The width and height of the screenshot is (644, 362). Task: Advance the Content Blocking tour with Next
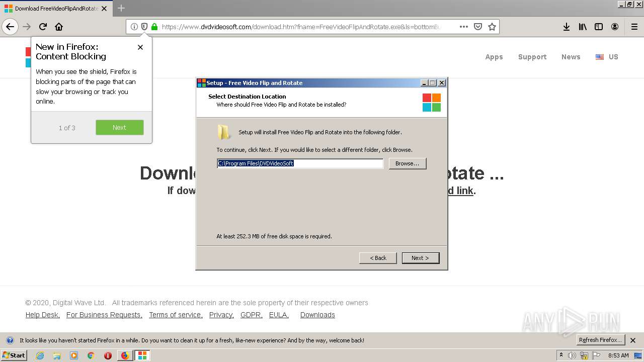click(120, 127)
